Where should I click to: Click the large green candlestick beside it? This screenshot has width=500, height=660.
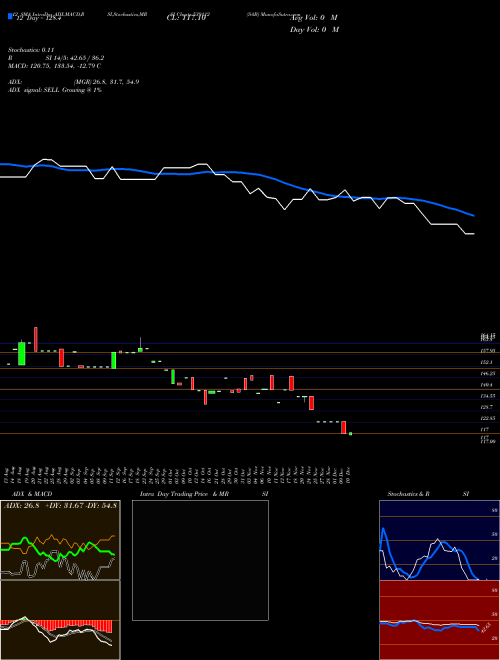click(22, 353)
